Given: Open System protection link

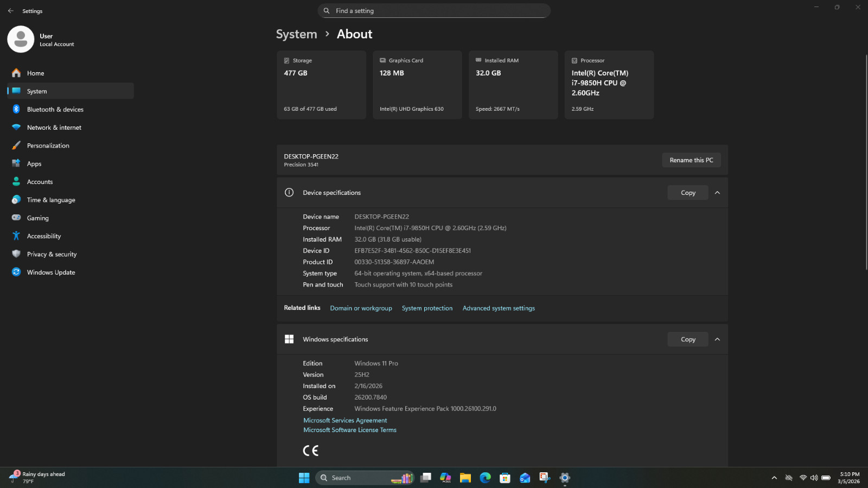Looking at the screenshot, I should point(427,308).
